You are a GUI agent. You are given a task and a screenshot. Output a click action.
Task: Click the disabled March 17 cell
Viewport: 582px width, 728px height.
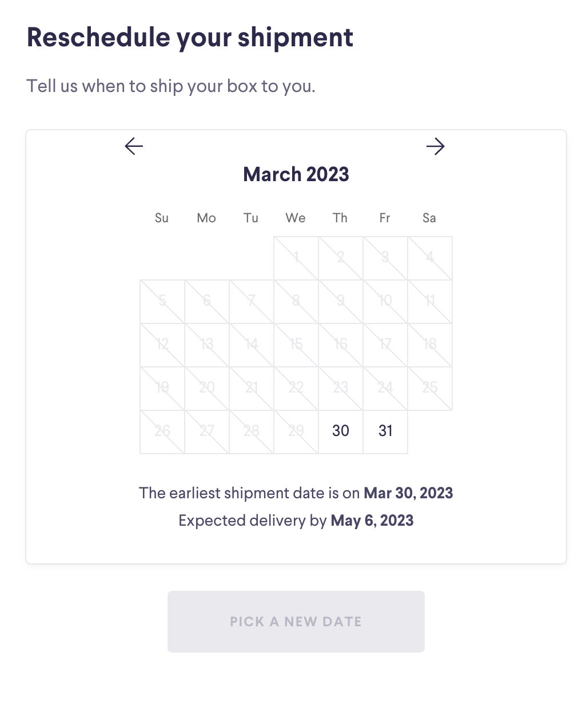385,345
